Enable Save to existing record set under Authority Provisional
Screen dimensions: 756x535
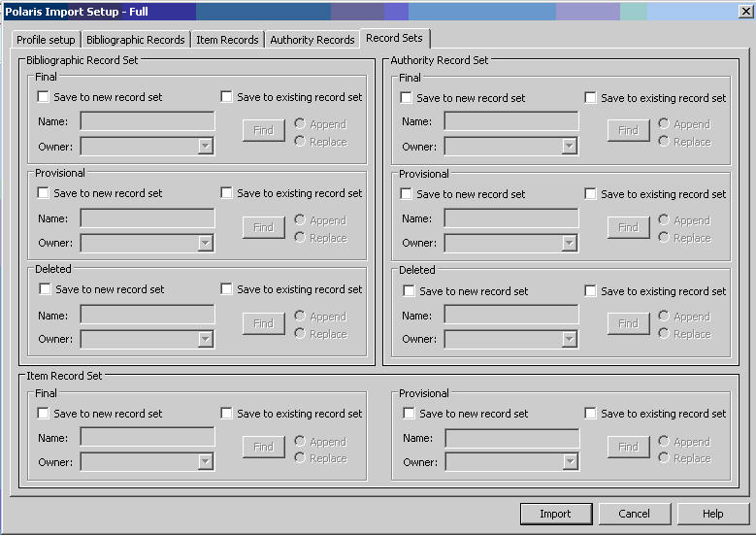[x=590, y=194]
